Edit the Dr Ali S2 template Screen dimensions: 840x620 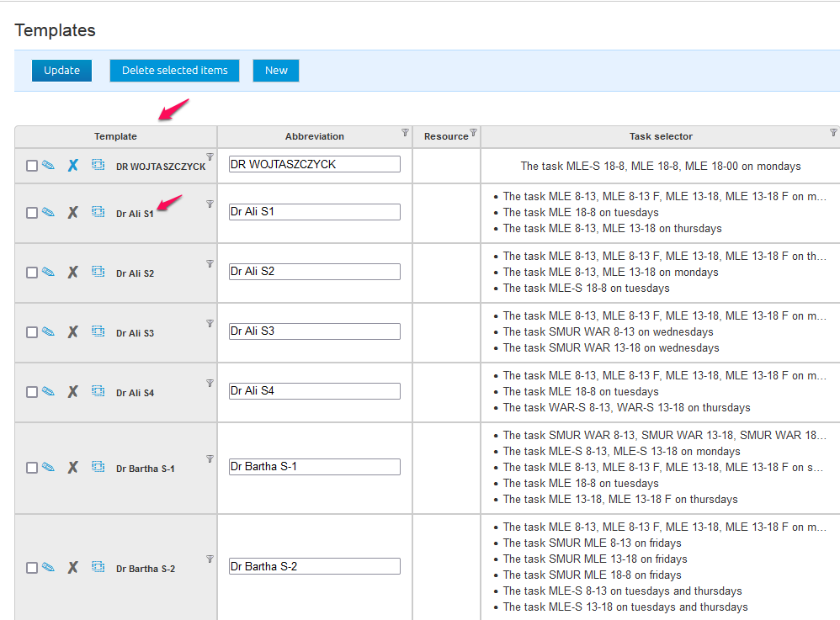48,272
